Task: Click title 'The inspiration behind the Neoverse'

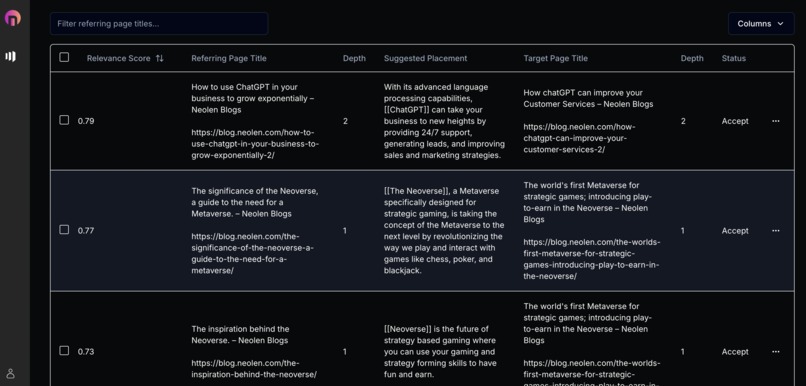Action: coord(240,334)
